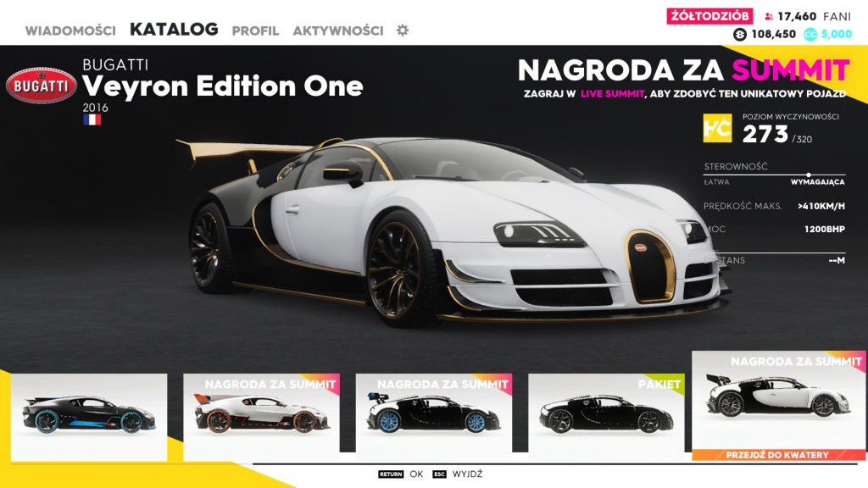Select the black Pakiet Veyron thumbnail
The height and width of the screenshot is (488, 868).
point(607,413)
